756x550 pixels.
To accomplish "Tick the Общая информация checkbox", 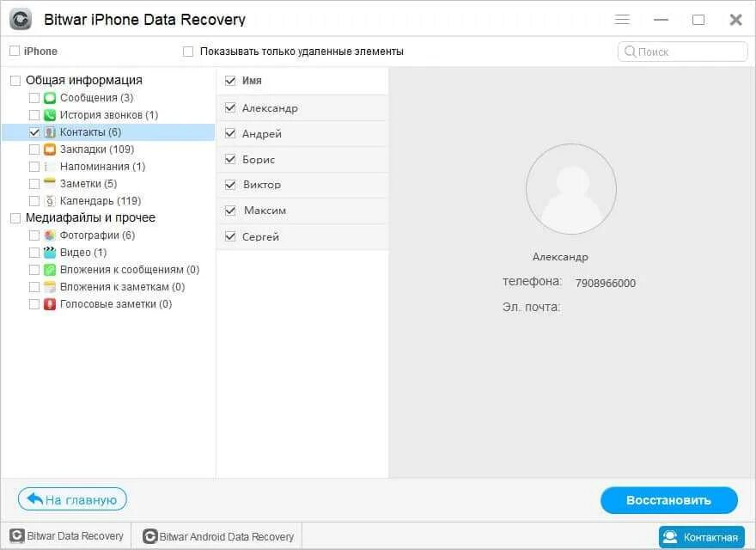I will pyautogui.click(x=15, y=81).
